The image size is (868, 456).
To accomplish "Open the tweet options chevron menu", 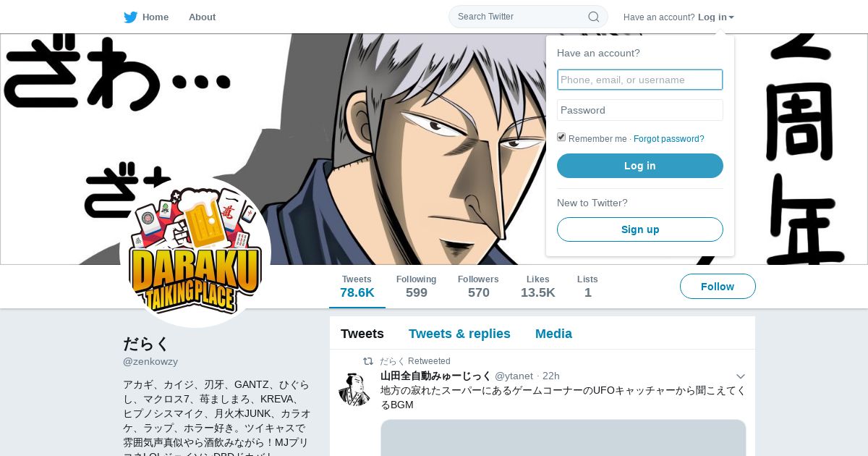I will (740, 376).
